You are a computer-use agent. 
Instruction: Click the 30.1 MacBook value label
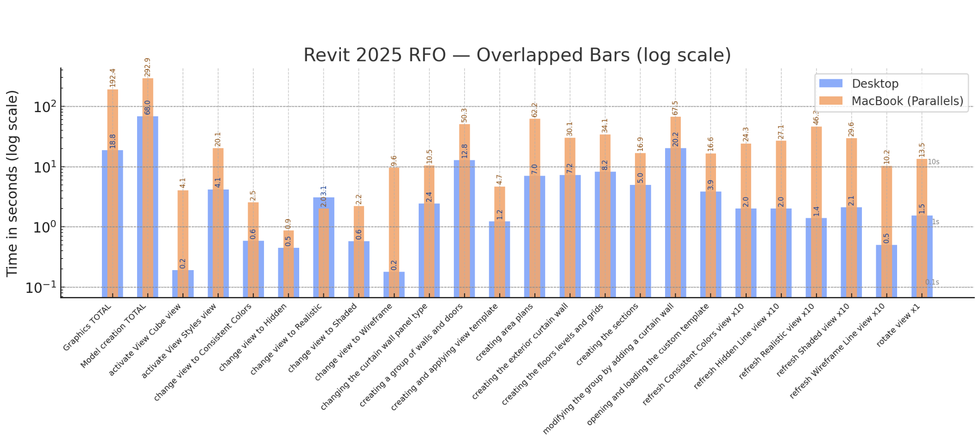570,129
